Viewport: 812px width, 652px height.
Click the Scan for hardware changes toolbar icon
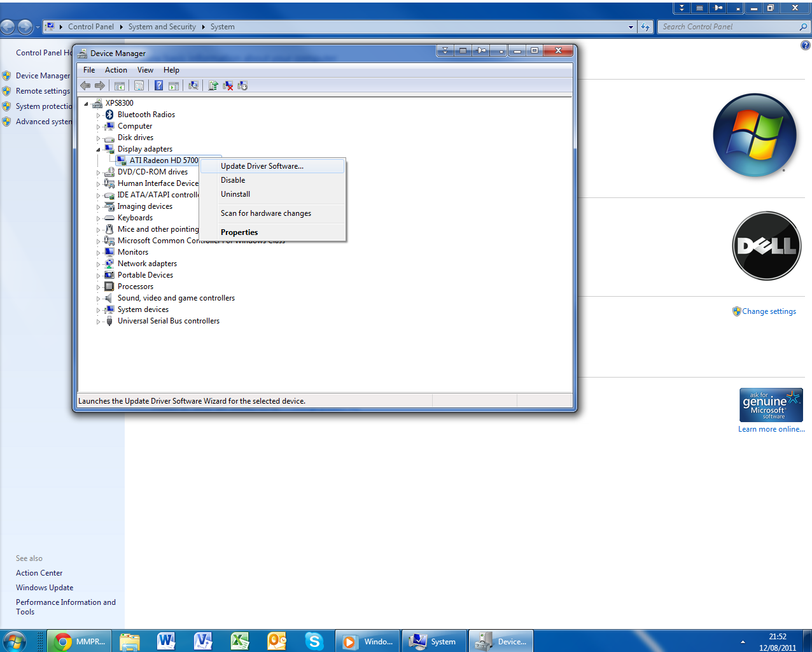coord(193,85)
